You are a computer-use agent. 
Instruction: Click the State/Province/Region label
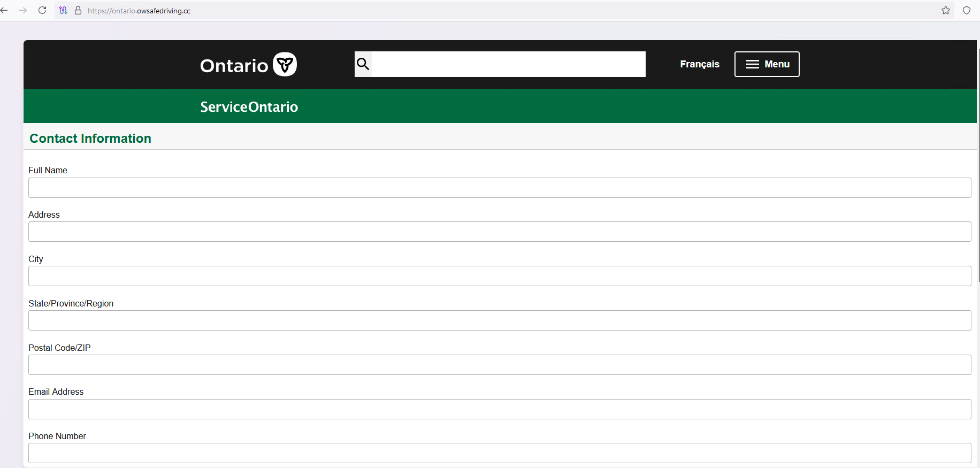[x=71, y=303]
